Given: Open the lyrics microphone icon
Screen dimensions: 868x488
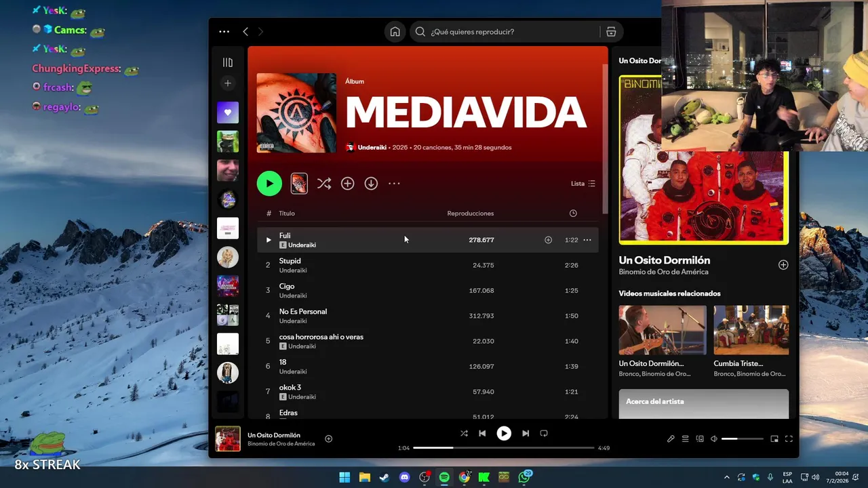Looking at the screenshot, I should point(671,439).
